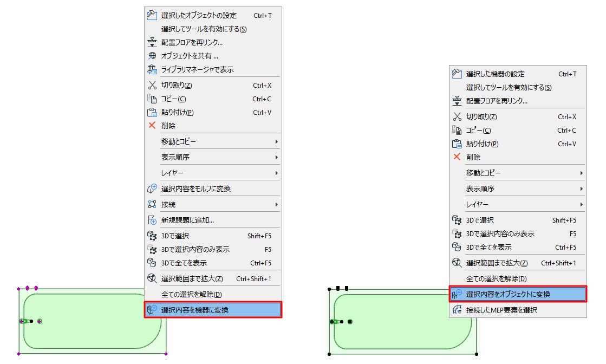Click 3Dで全てを表示 icon in left menu
The height and width of the screenshot is (364, 606).
152,263
